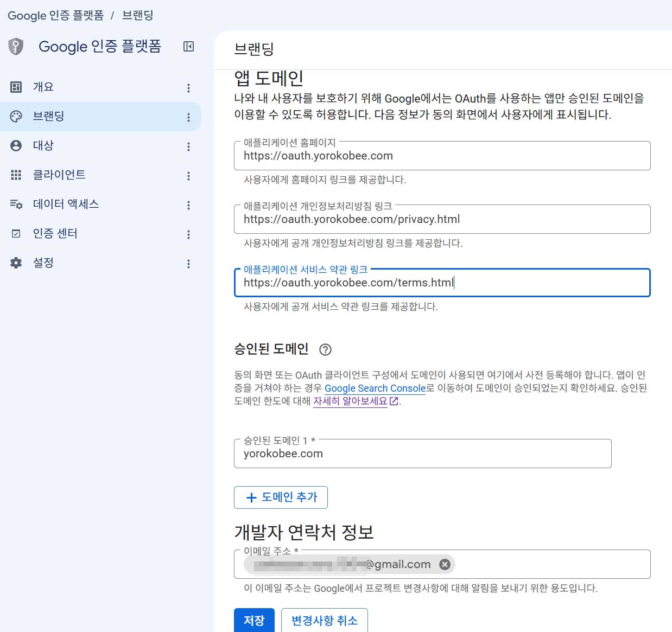Click the Google 인증 플랫폼 shield logo icon

[16, 47]
